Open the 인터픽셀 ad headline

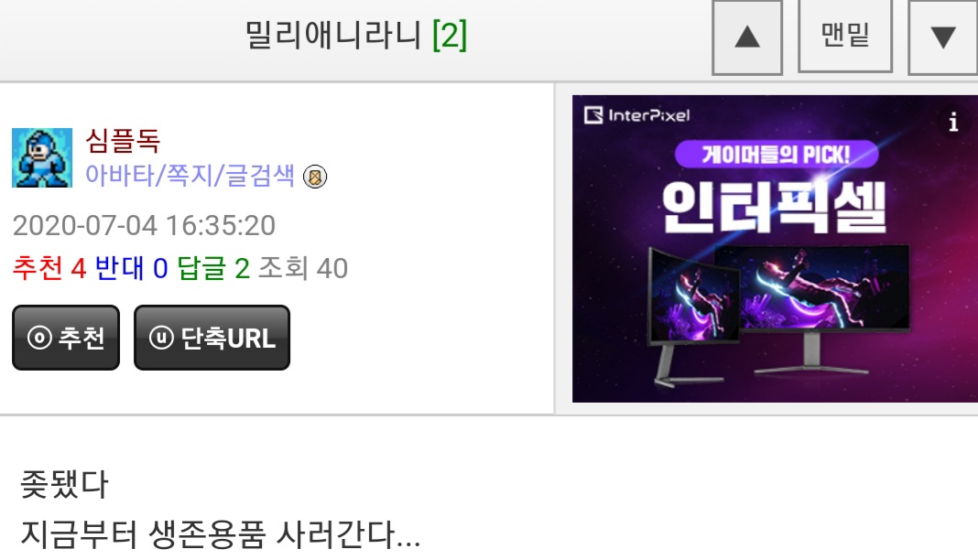[x=774, y=208]
